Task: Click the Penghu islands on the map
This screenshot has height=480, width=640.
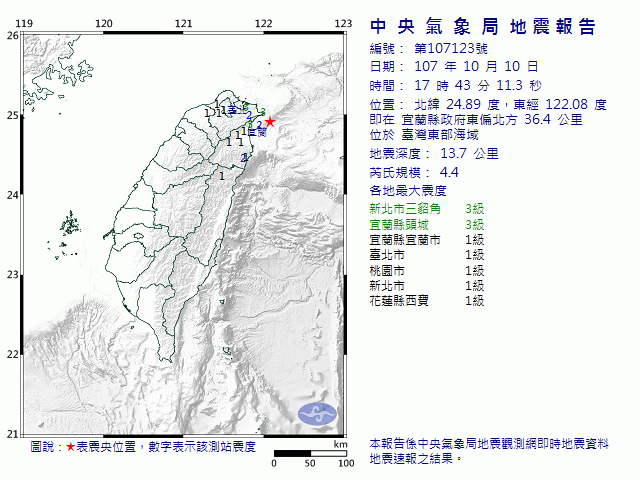Action: tap(70, 224)
